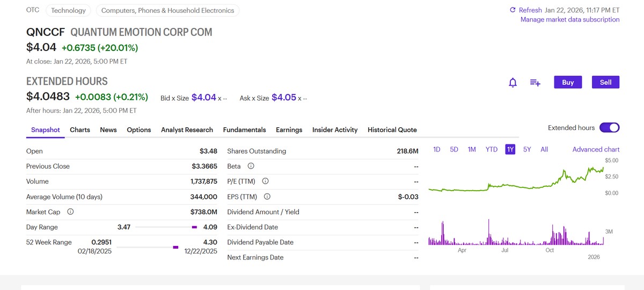
Task: Select the 1D chart range
Action: (x=436, y=149)
